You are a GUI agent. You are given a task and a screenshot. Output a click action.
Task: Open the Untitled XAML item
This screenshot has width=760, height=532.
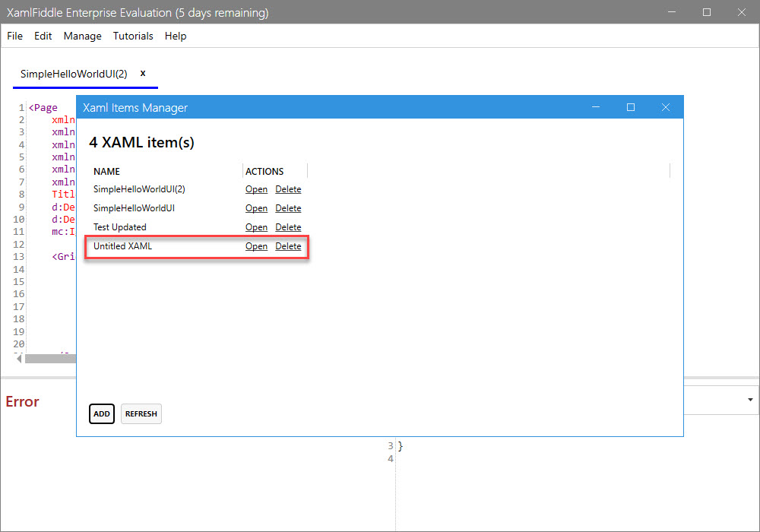(x=256, y=246)
